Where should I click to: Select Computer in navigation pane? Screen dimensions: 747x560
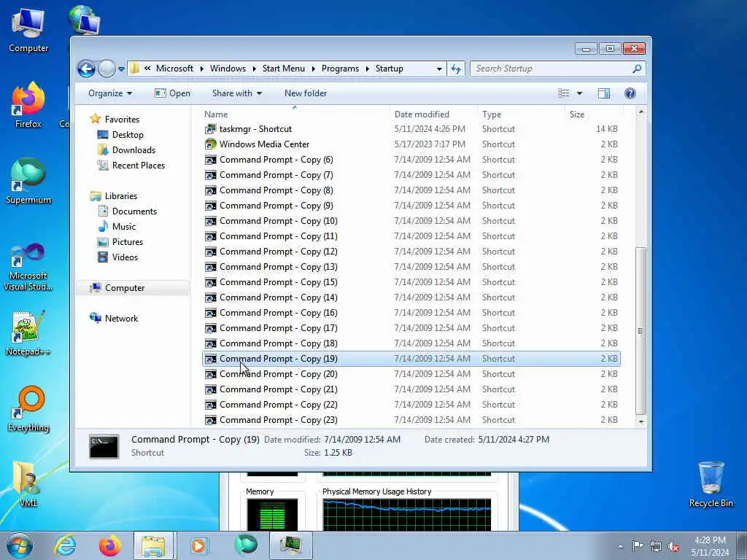124,287
